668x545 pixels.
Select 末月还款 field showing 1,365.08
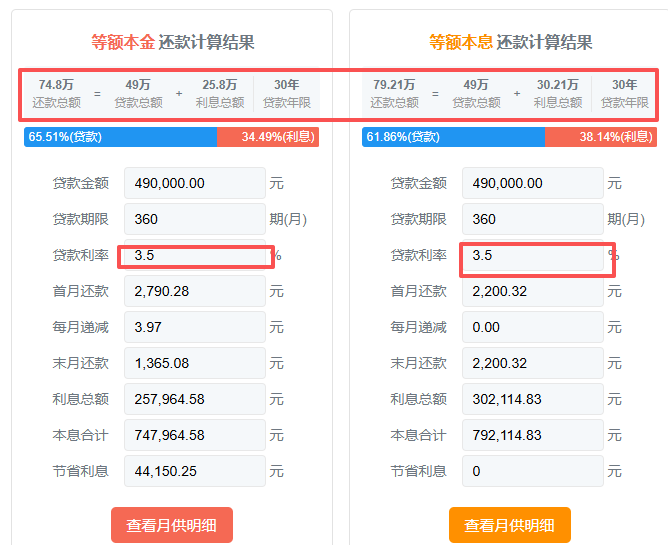click(195, 363)
